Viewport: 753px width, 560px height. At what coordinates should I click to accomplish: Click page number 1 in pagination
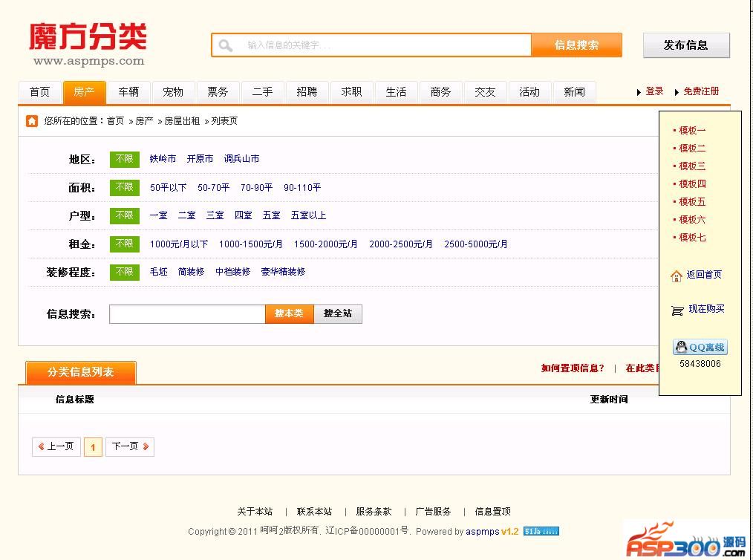click(x=93, y=447)
